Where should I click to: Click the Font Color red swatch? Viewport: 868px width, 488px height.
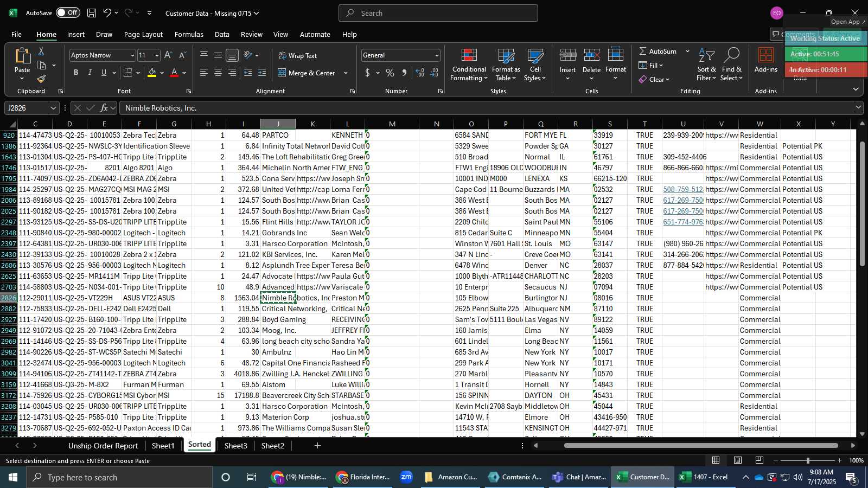coord(174,73)
